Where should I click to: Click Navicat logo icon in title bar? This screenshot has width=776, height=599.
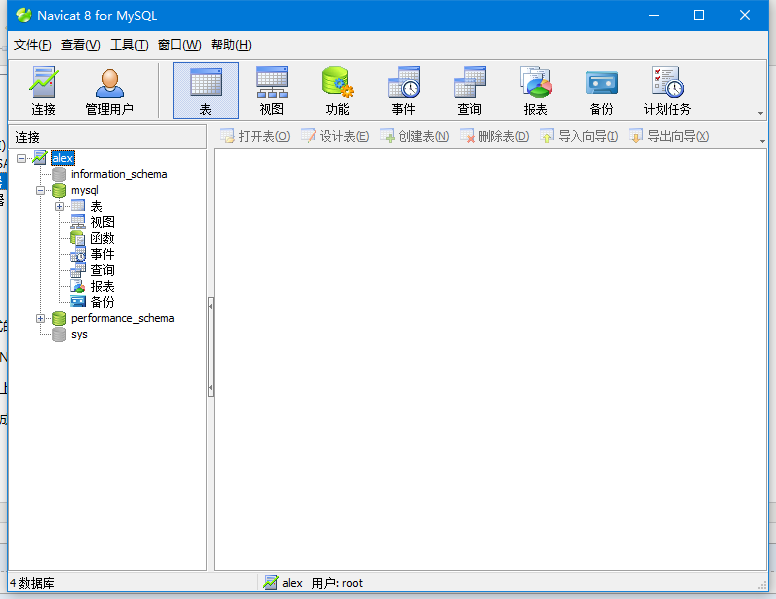pos(23,15)
